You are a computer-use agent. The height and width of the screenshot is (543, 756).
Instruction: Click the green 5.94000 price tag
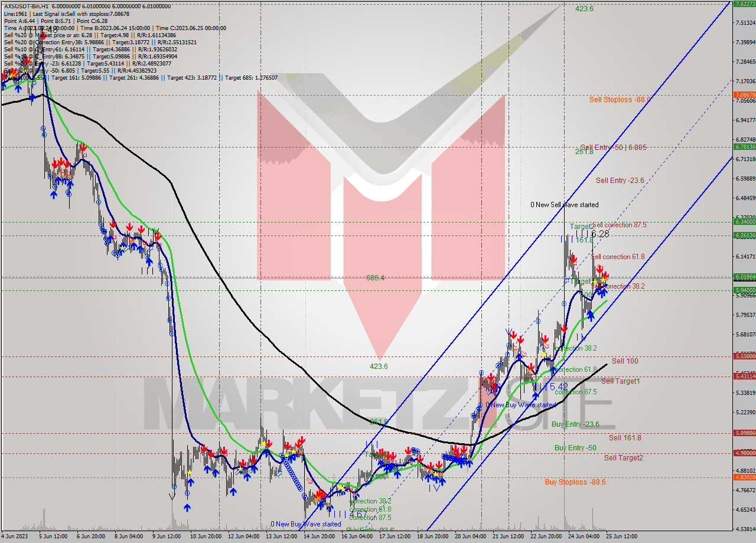[x=744, y=290]
